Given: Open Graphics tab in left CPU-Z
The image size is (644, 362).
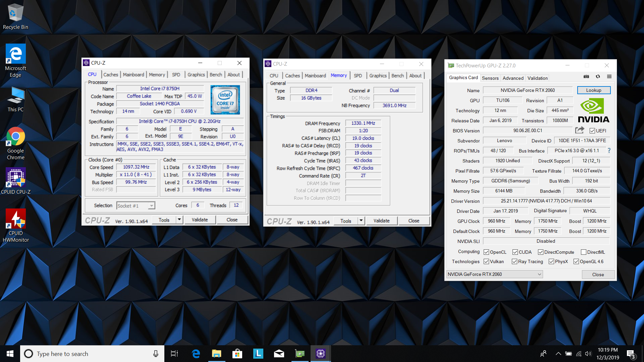Looking at the screenshot, I should (196, 74).
